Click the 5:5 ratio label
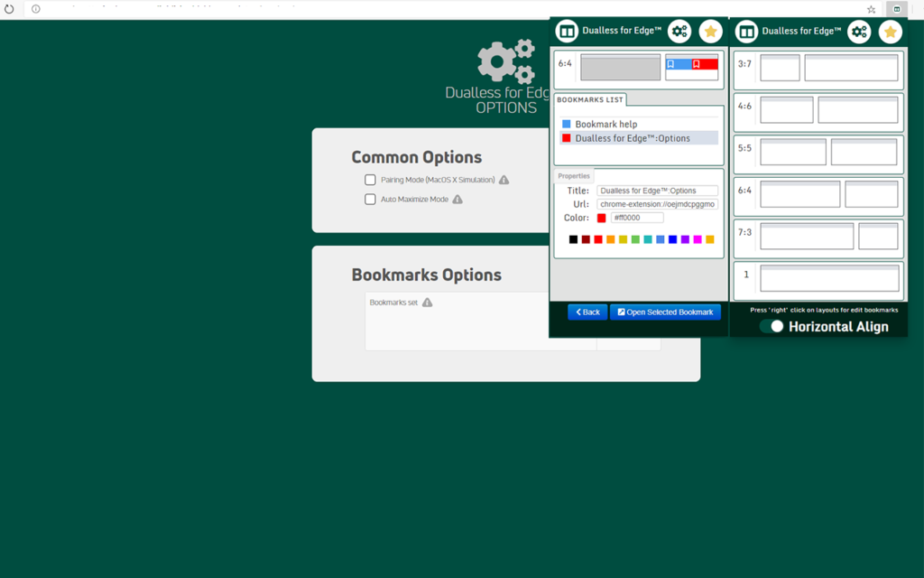The height and width of the screenshot is (578, 924). [744, 148]
